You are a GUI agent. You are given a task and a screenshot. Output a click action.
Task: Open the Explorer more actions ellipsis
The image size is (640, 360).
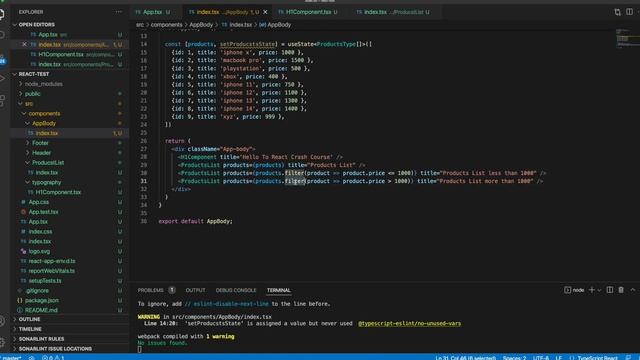pos(118,12)
